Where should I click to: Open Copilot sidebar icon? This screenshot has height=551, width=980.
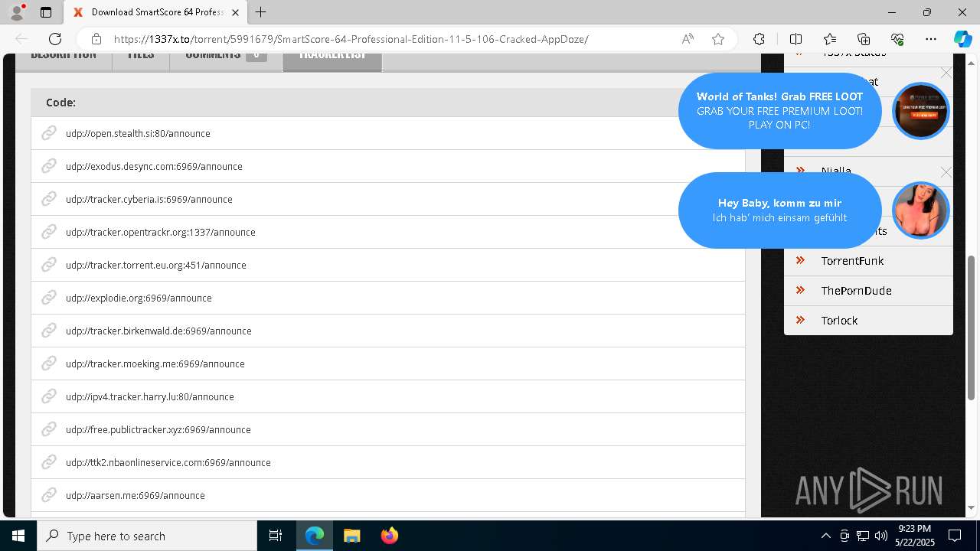(x=962, y=39)
